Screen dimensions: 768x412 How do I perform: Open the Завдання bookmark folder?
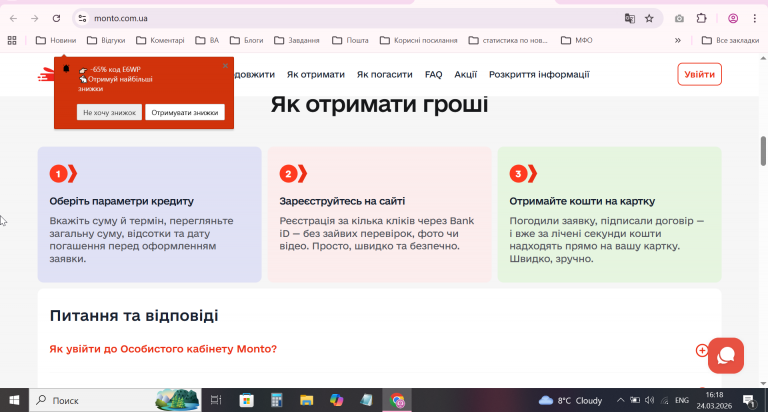297,40
